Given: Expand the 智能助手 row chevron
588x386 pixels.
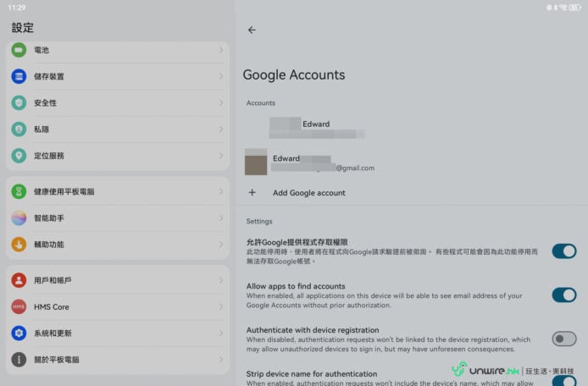Looking at the screenshot, I should (221, 218).
